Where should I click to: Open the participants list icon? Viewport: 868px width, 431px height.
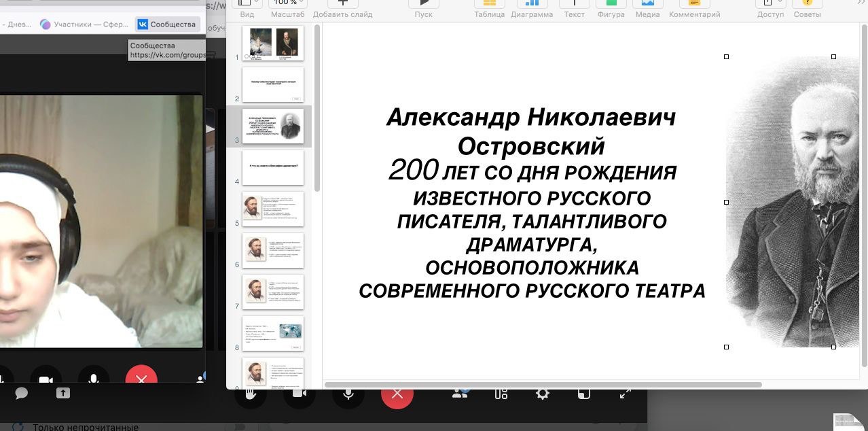(x=460, y=393)
